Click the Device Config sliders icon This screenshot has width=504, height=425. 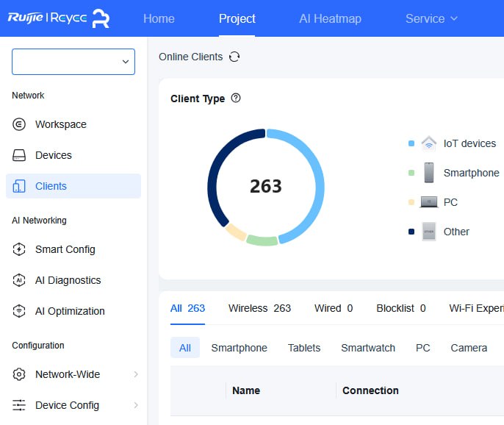pos(19,405)
